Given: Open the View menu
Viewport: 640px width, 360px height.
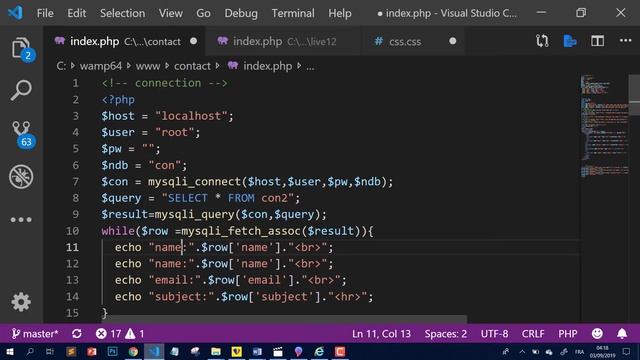Looking at the screenshot, I should tap(171, 13).
